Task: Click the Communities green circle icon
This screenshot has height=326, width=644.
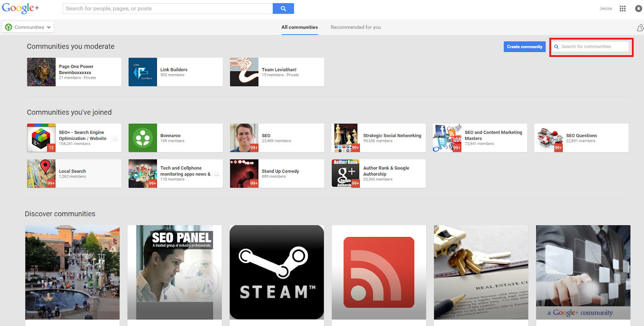Action: [x=8, y=27]
